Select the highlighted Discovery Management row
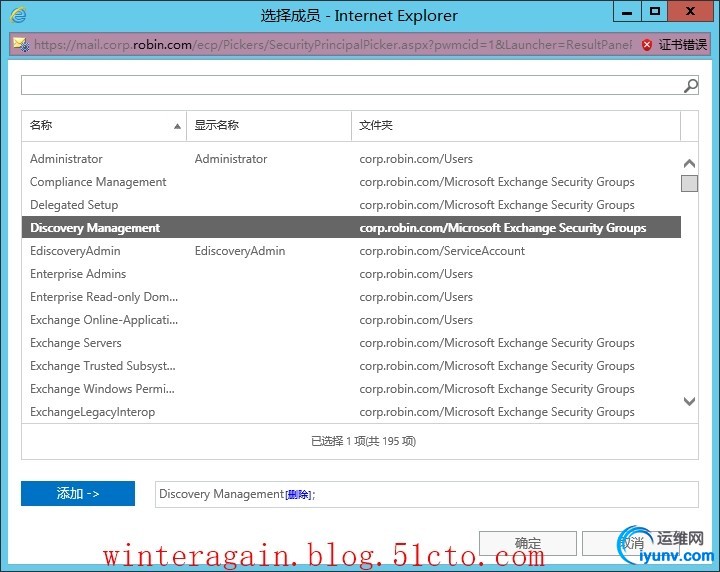Viewport: 720px width, 572px height. [351, 228]
